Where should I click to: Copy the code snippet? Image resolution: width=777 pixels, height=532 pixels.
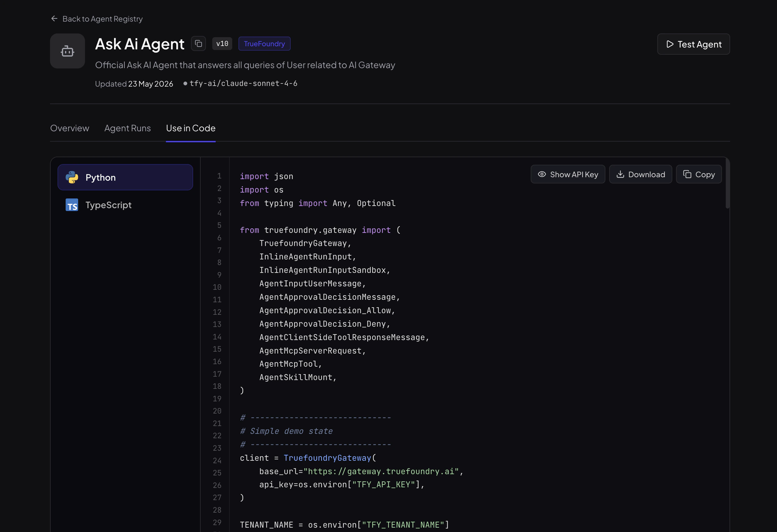pos(699,174)
